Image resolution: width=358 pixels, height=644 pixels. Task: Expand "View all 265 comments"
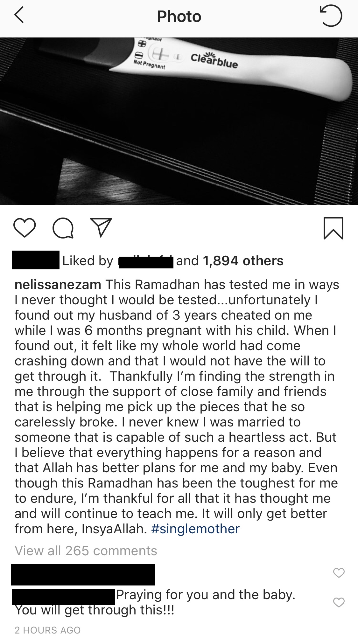86,551
